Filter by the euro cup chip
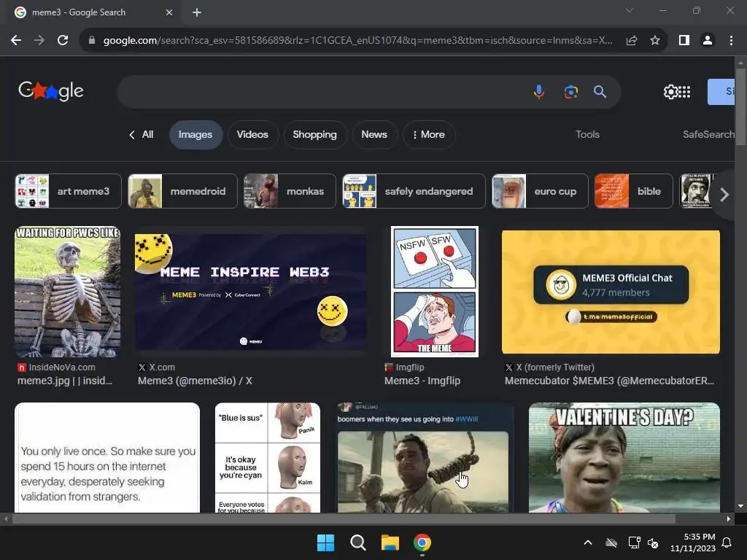 click(540, 191)
